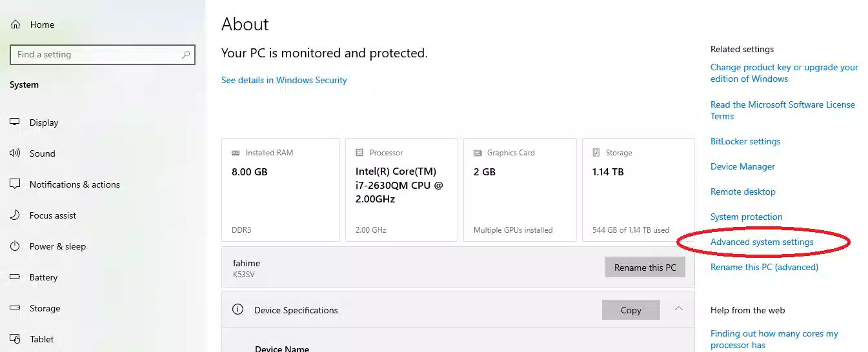Click the Home icon in sidebar
868x352 pixels.
[16, 24]
